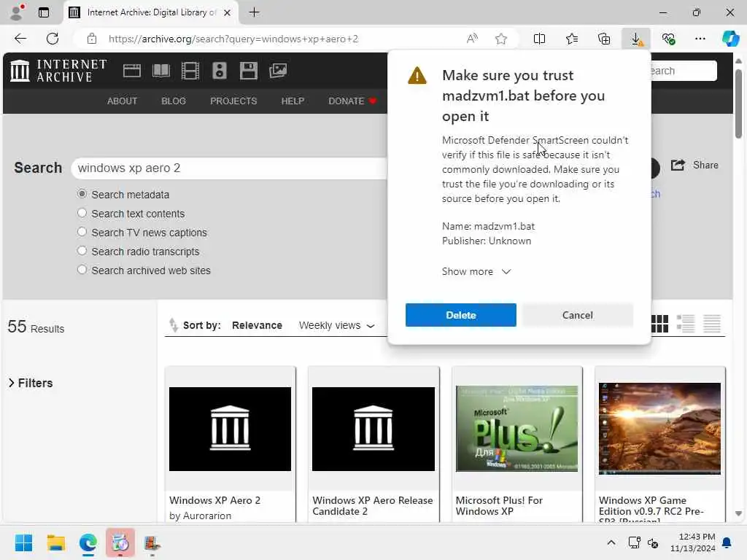Image resolution: width=747 pixels, height=560 pixels.
Task: Open the Video film strip icon
Action: tap(190, 71)
